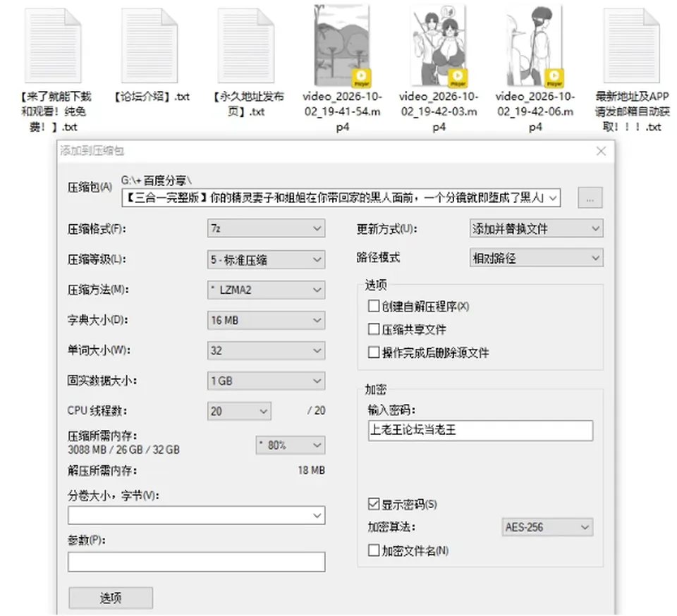The height and width of the screenshot is (616, 677).
Task: Open the 压缩格式 dropdown showing 7z
Action: (266, 228)
